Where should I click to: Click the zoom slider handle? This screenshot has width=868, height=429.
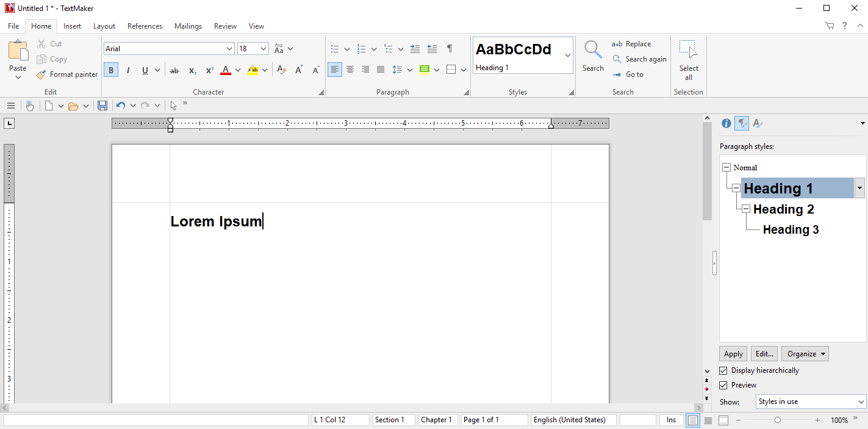coord(778,420)
